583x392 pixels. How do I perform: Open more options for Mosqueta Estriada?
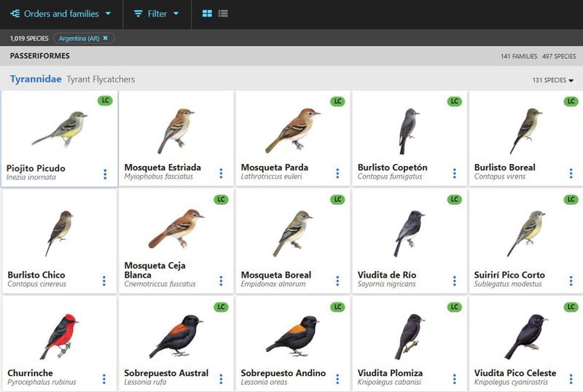(222, 173)
